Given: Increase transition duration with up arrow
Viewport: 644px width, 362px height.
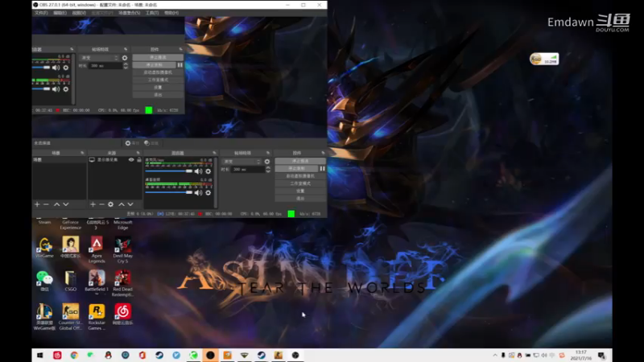Looking at the screenshot, I should tap(268, 167).
